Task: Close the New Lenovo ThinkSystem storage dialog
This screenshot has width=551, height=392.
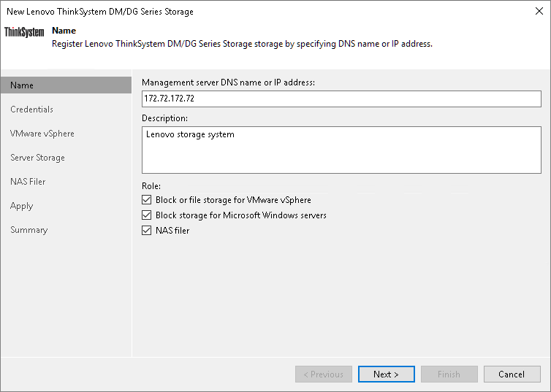Action: click(539, 11)
